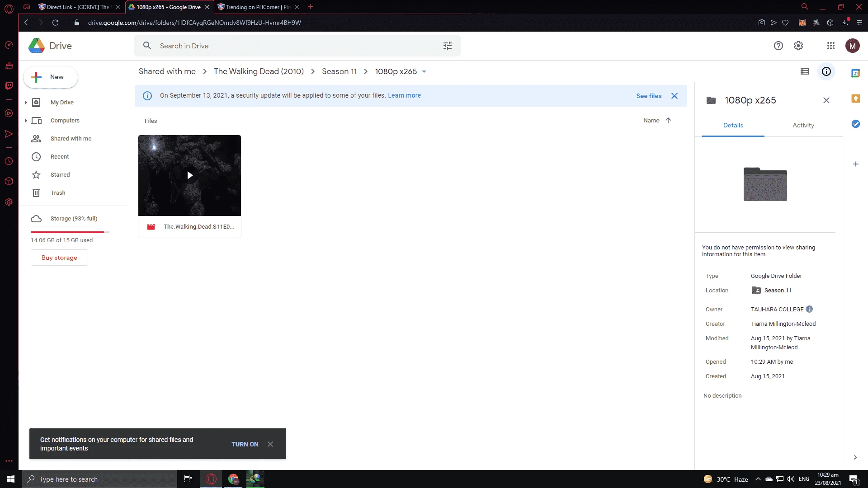Image resolution: width=868 pixels, height=488 pixels.
Task: Open Drive support help icon
Action: tap(778, 46)
